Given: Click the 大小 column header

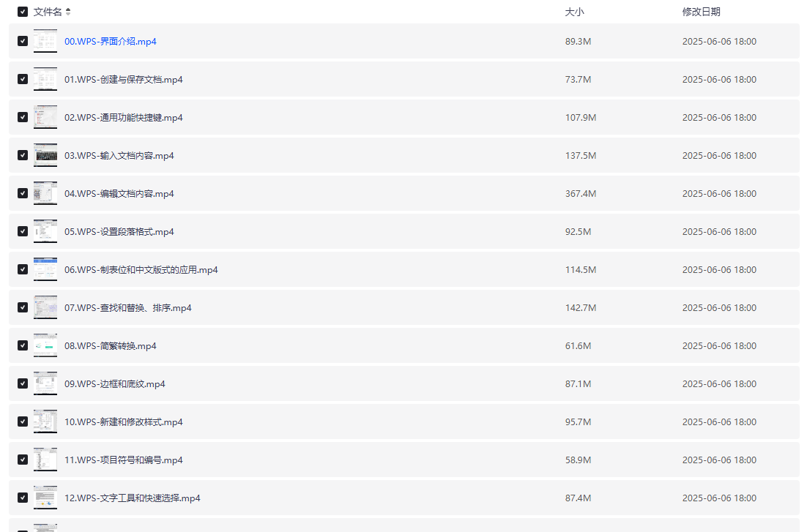Looking at the screenshot, I should 574,12.
